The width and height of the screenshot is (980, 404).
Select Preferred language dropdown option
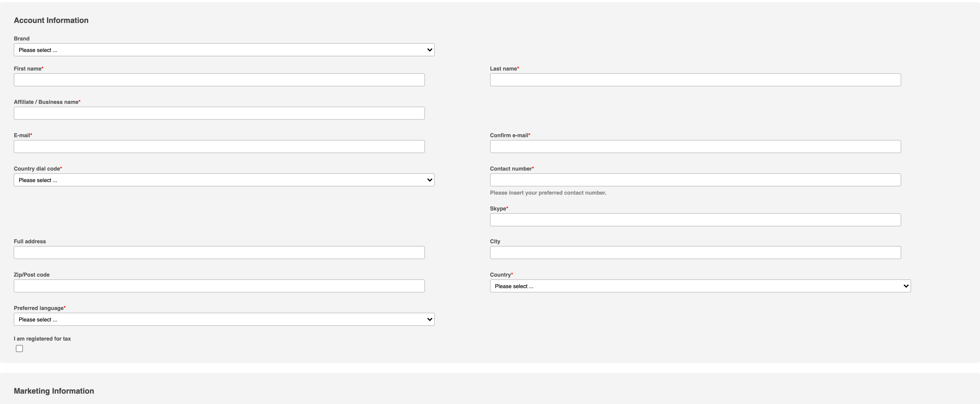[224, 319]
